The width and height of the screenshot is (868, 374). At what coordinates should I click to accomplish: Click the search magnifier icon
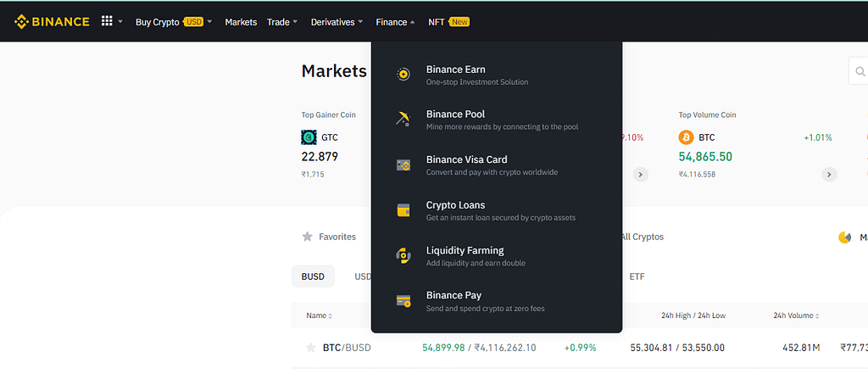coord(860,71)
